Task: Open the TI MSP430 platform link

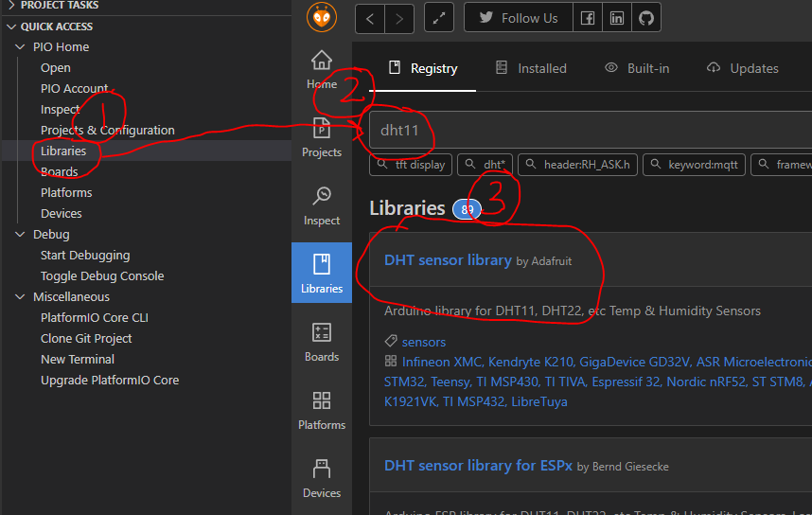Action: pos(507,382)
